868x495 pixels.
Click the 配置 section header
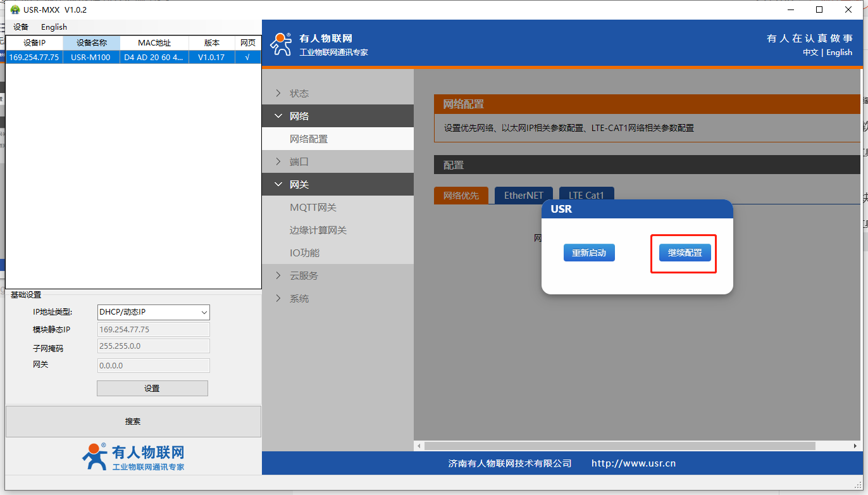pyautogui.click(x=647, y=165)
